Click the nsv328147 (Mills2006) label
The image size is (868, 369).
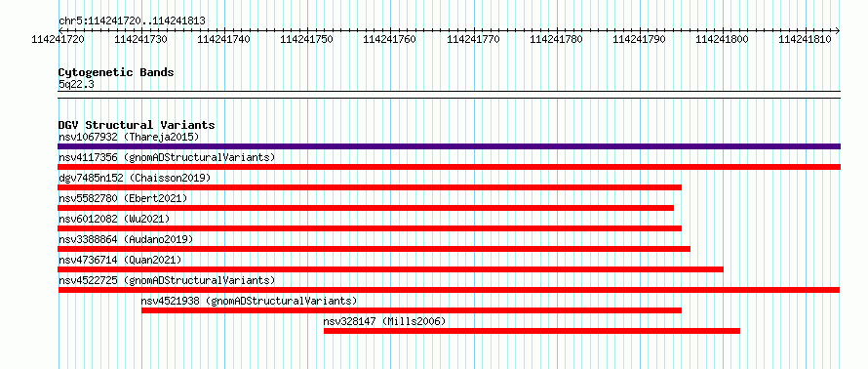pyautogui.click(x=384, y=321)
